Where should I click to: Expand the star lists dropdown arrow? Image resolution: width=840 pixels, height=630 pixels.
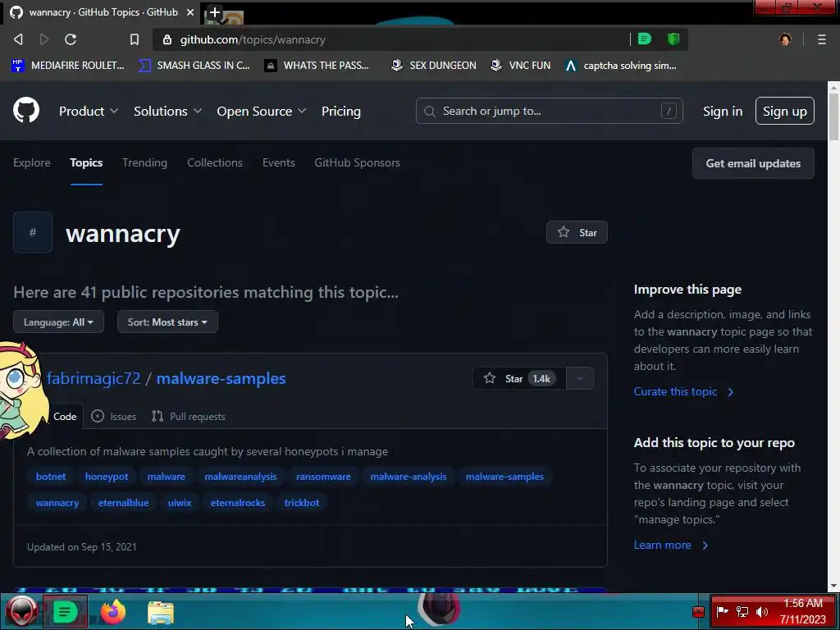click(x=580, y=378)
